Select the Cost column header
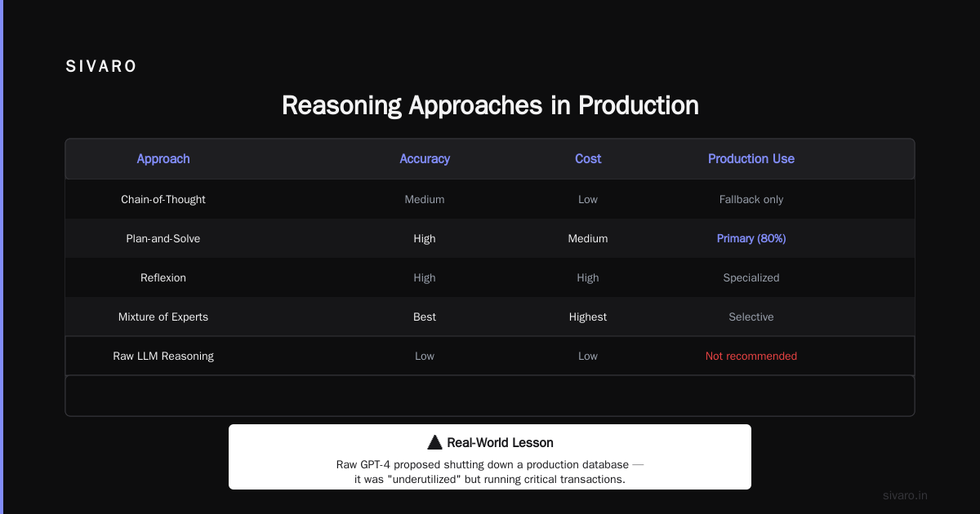The height and width of the screenshot is (514, 980). [588, 159]
